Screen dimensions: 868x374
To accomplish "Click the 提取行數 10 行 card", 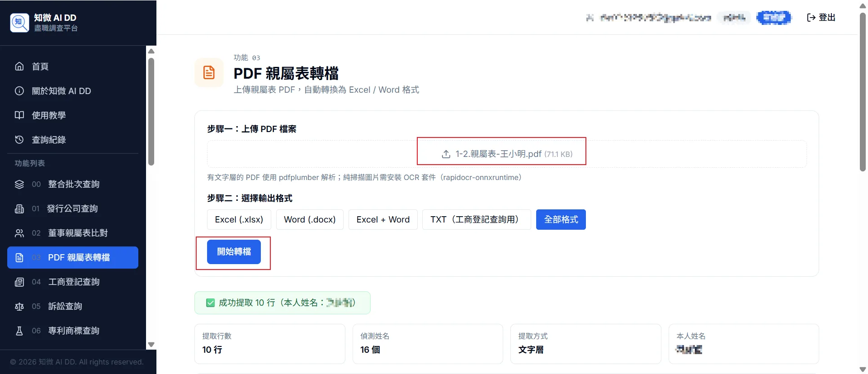I will coord(270,344).
